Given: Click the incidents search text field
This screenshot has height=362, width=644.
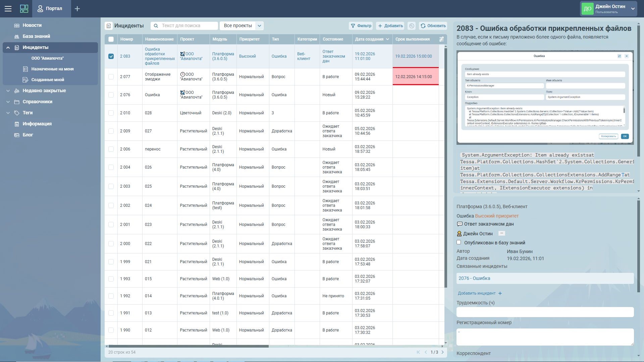Looking at the screenshot, I should (x=188, y=26).
